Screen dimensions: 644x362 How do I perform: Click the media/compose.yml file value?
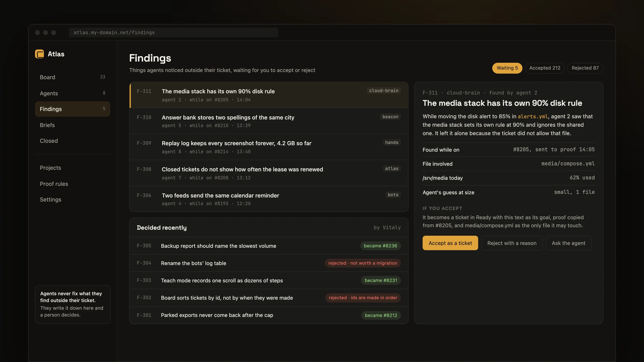point(568,164)
